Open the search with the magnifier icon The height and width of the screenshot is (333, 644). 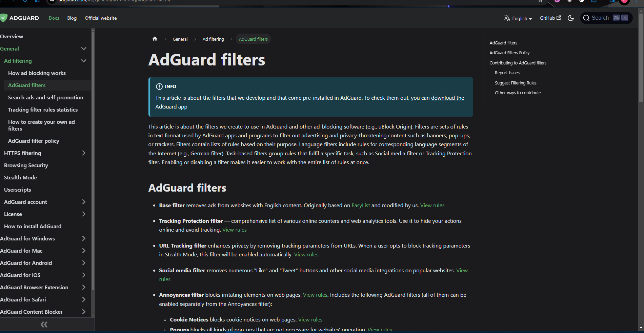point(587,18)
